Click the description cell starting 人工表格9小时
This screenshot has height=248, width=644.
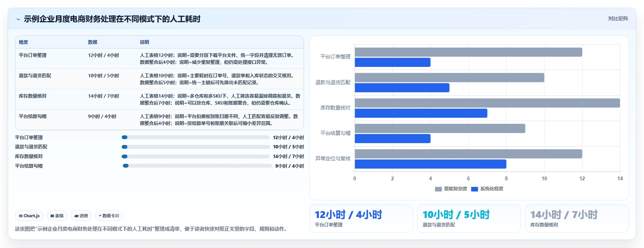[x=219, y=120]
